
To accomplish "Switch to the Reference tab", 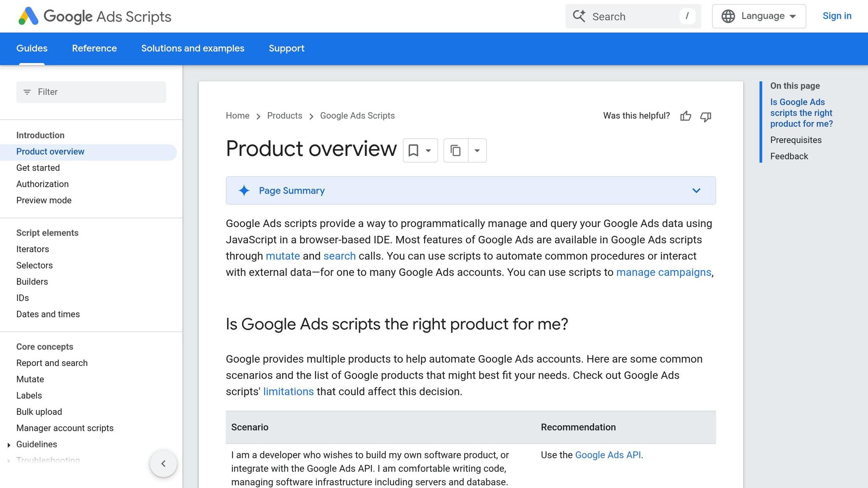I will point(94,48).
